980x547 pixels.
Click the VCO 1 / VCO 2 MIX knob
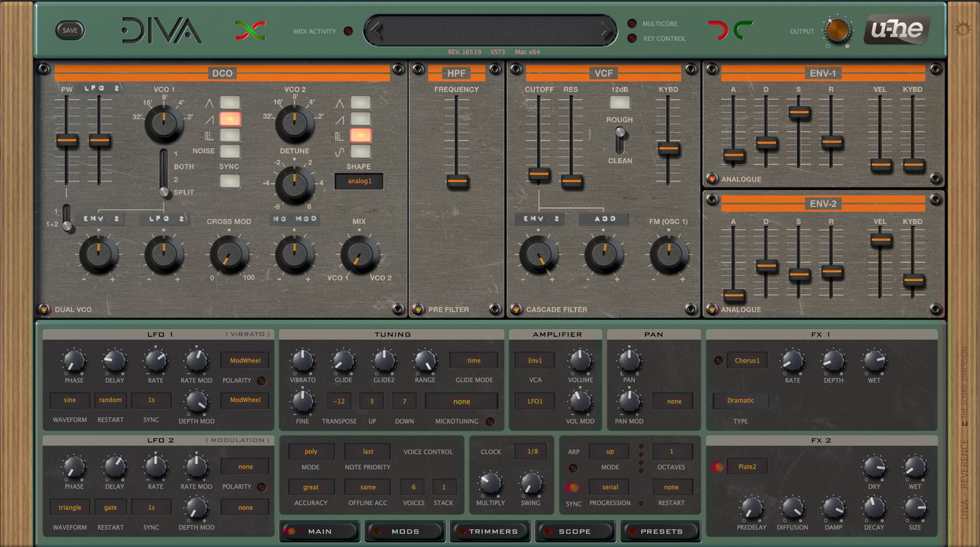pyautogui.click(x=359, y=254)
